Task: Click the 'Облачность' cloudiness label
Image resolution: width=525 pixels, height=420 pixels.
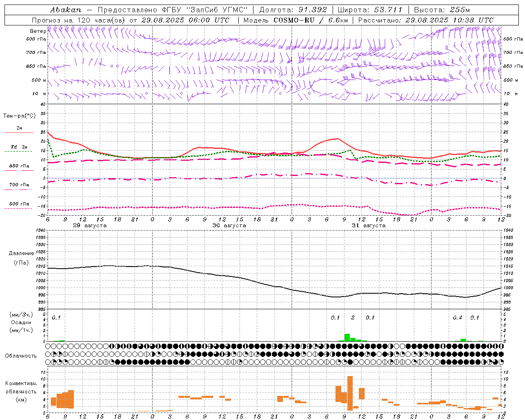Action: (21, 356)
